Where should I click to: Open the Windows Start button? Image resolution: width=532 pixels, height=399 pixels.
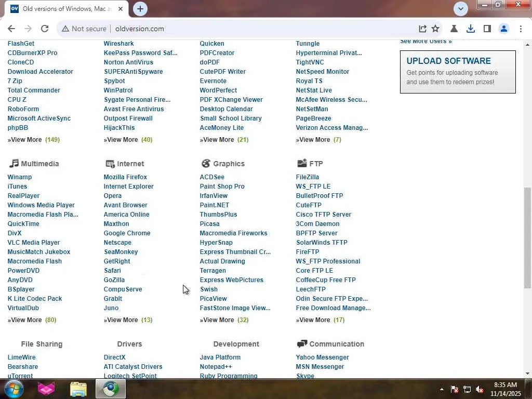[x=14, y=389]
